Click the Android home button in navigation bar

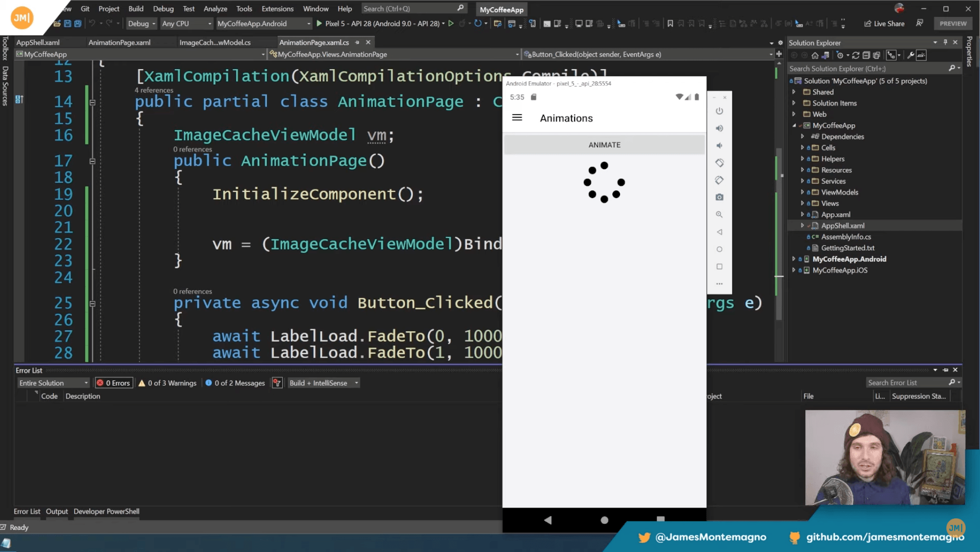[604, 520]
